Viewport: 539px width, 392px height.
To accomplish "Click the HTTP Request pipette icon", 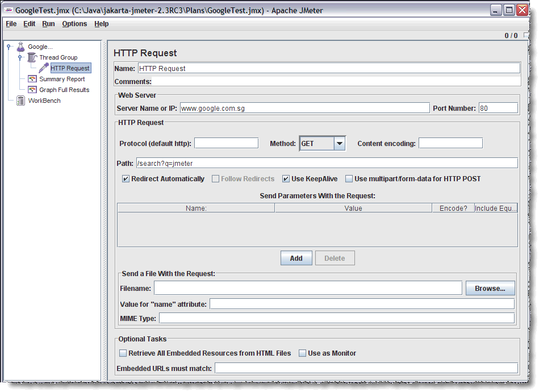I will [44, 68].
